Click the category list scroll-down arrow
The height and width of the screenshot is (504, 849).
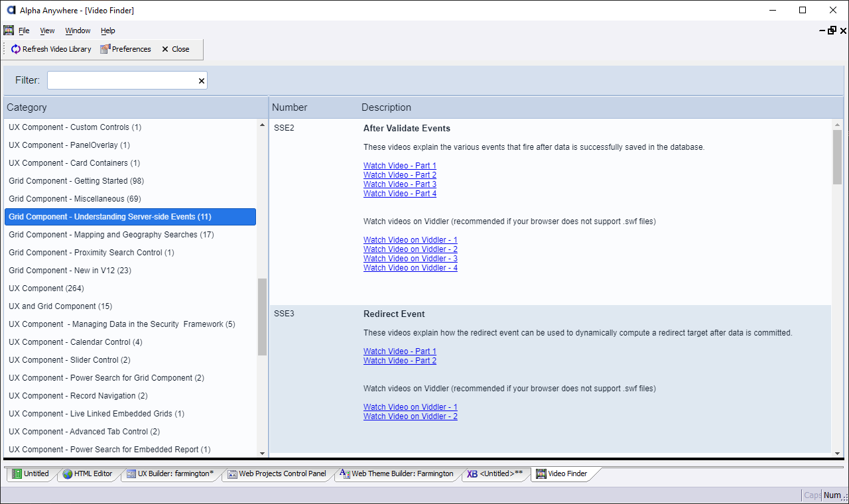pos(263,453)
